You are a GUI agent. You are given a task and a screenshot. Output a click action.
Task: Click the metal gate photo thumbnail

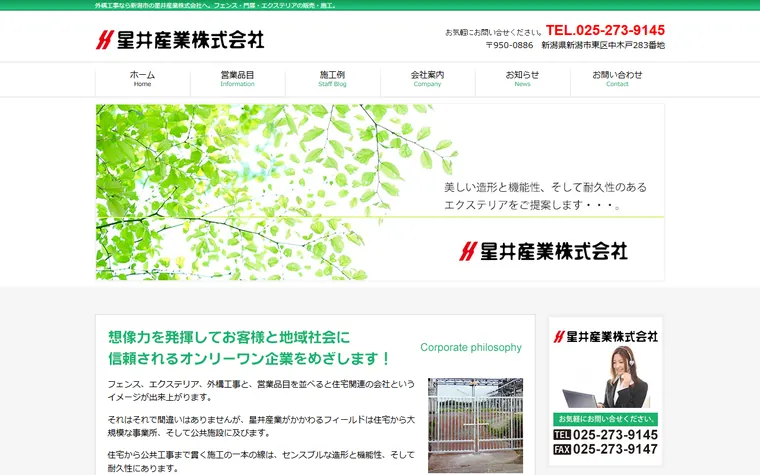click(x=475, y=425)
